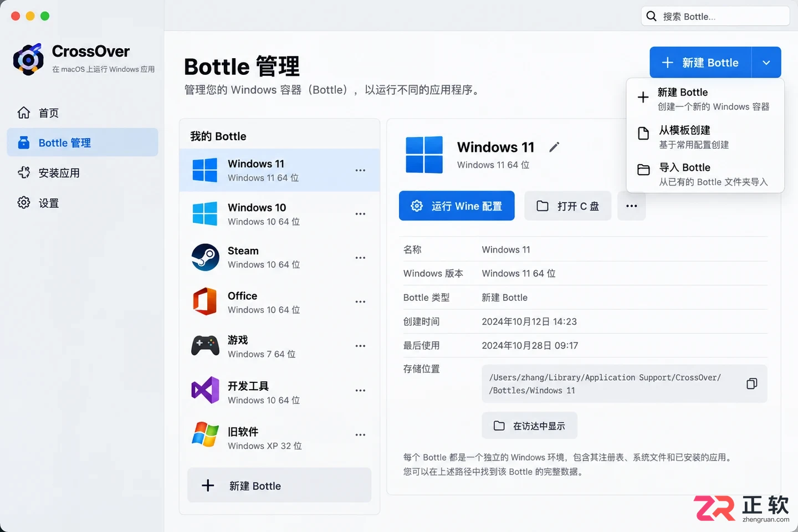
Task: Click the blue 新建 Bottle button at top
Action: (x=700, y=63)
